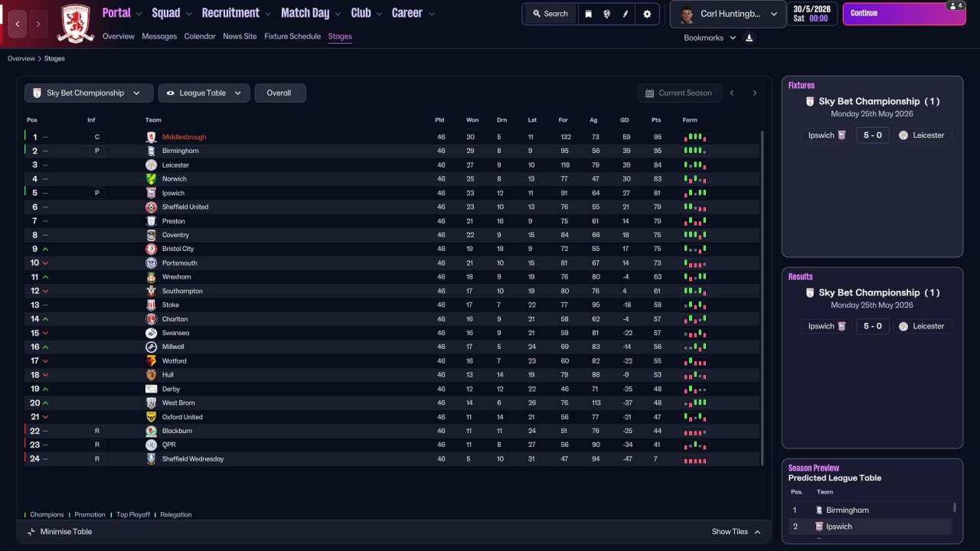980x551 pixels.
Task: Click the league table vertical scrollbar
Action: 762,298
